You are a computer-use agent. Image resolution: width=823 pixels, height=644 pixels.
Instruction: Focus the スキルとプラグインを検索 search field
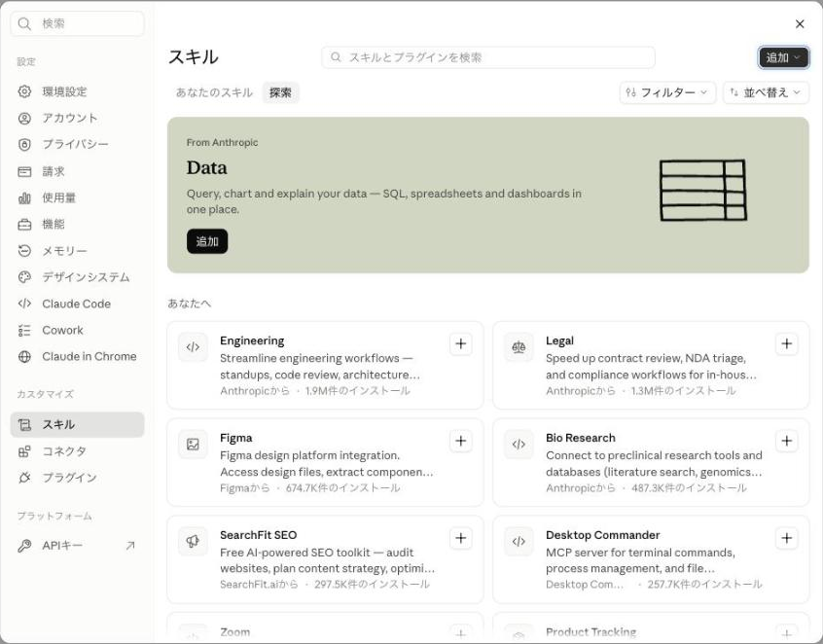(488, 57)
